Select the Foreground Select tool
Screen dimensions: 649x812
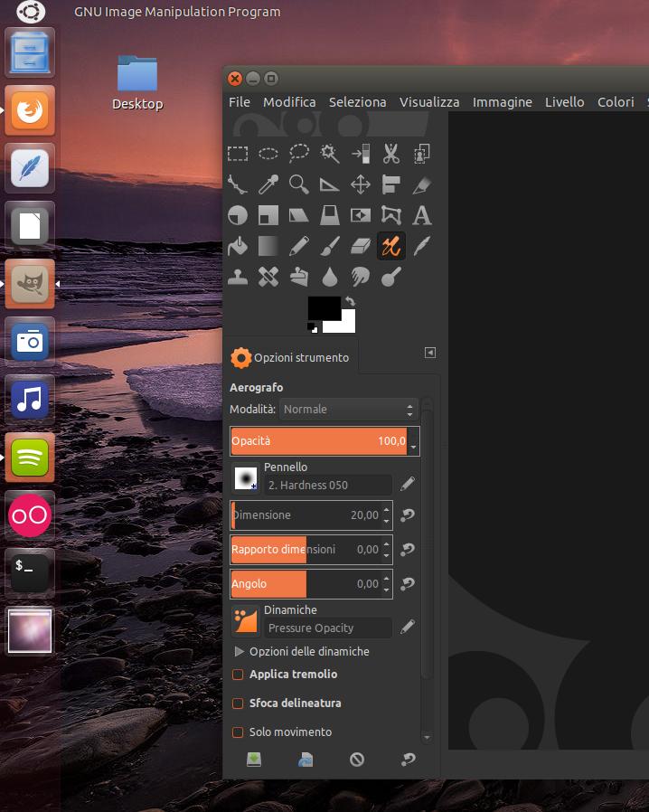[x=422, y=154]
